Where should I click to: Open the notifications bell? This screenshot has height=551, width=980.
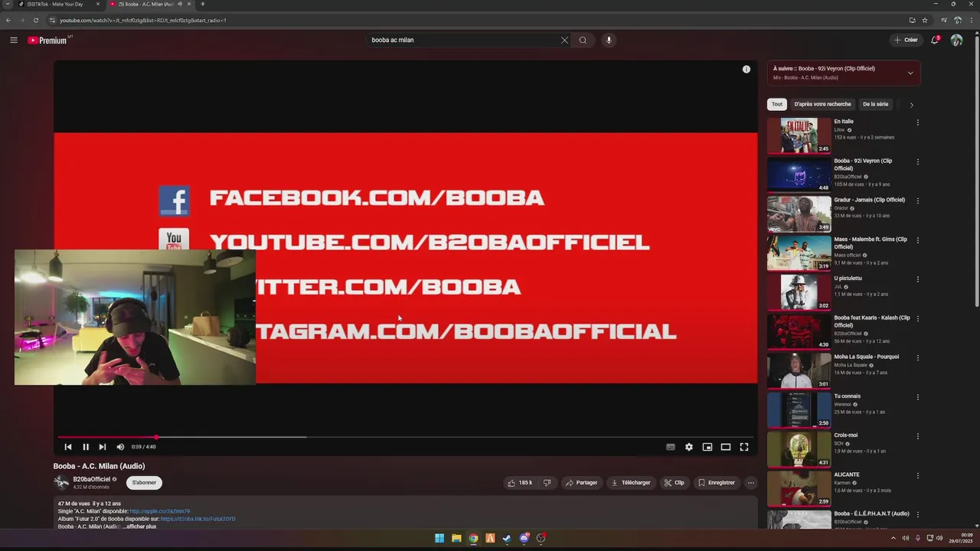coord(934,40)
